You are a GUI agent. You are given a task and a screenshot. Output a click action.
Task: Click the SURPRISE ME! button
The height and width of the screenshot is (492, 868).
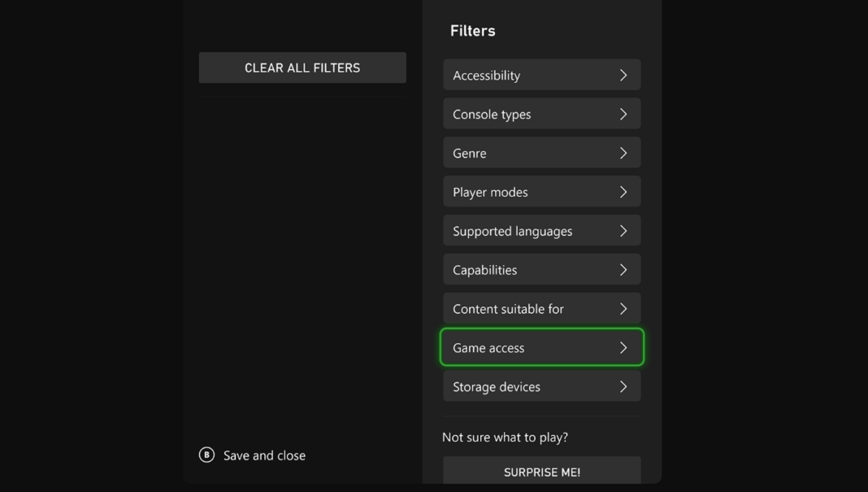tap(542, 470)
